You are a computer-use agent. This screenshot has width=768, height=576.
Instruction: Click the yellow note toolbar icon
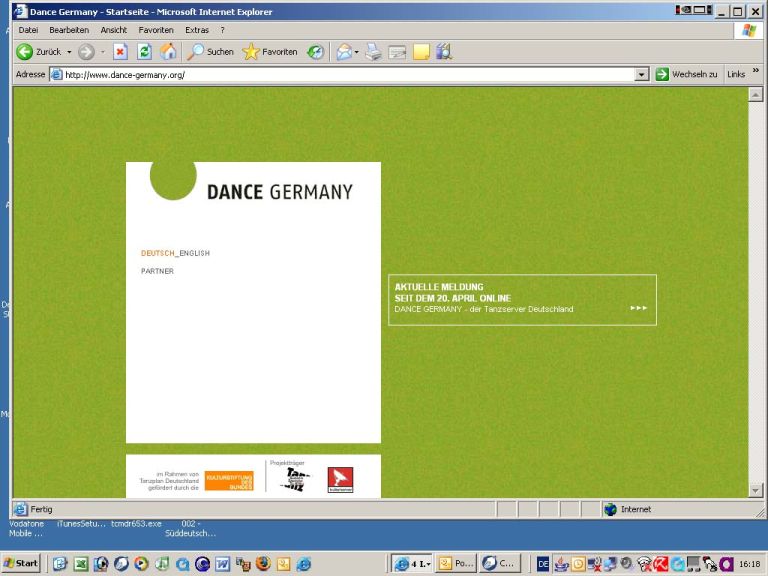pyautogui.click(x=421, y=51)
